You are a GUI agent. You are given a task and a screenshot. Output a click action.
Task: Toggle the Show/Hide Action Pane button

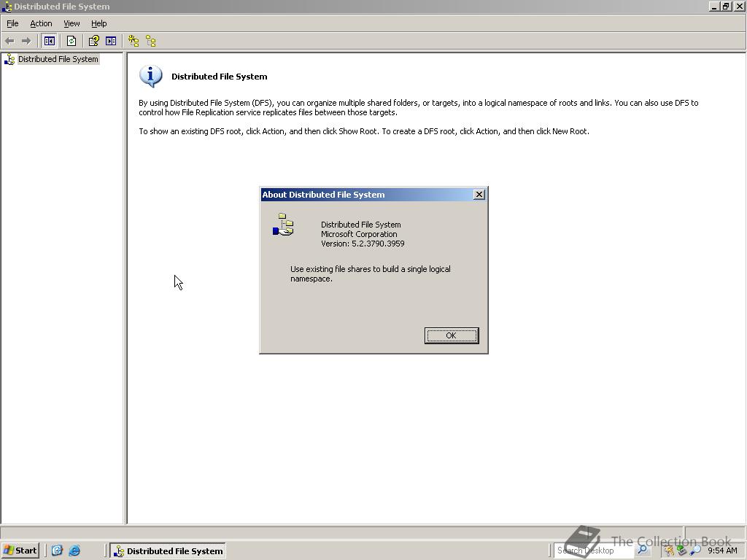(x=111, y=42)
